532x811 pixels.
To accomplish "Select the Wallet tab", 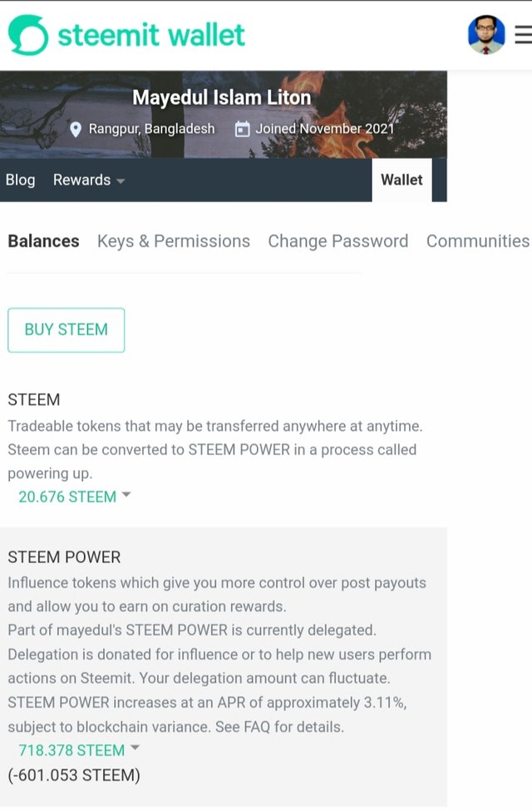I will pyautogui.click(x=401, y=180).
